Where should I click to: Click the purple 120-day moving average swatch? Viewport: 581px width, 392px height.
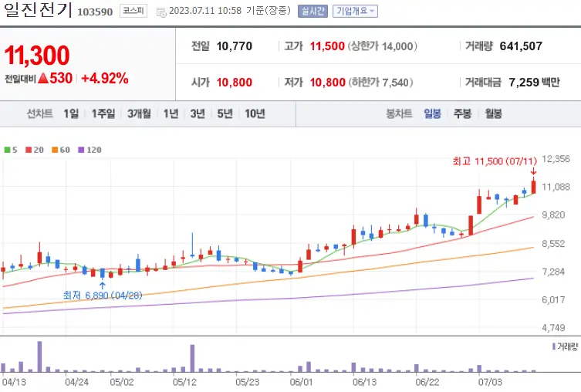coord(81,150)
